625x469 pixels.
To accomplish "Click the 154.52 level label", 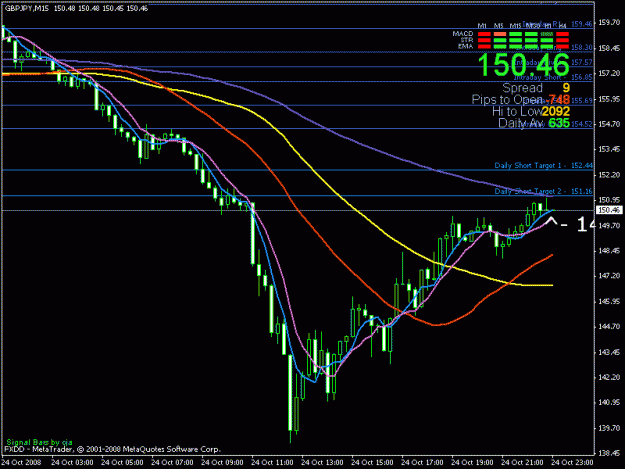I will pyautogui.click(x=582, y=124).
